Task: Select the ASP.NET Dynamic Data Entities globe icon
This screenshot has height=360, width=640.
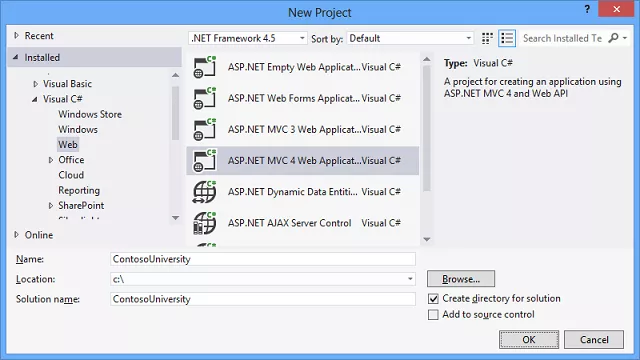Action: coord(204,192)
